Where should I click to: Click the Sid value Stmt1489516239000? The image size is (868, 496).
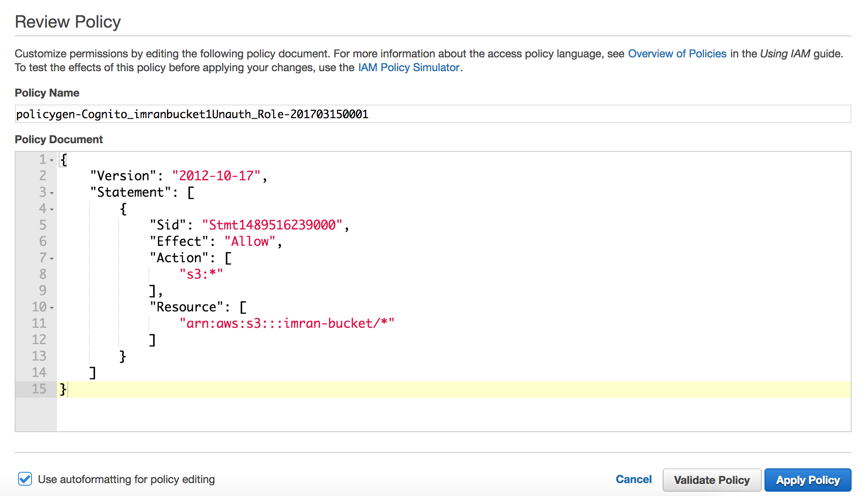click(272, 225)
